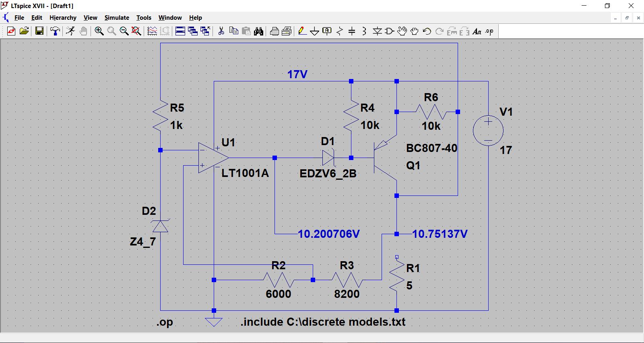
Task: Click the V1 voltage source symbol
Action: click(488, 131)
